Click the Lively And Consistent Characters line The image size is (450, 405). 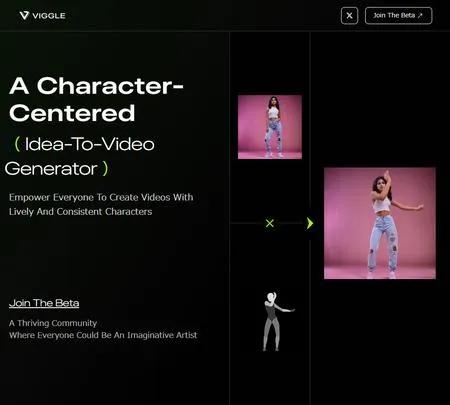coord(81,212)
